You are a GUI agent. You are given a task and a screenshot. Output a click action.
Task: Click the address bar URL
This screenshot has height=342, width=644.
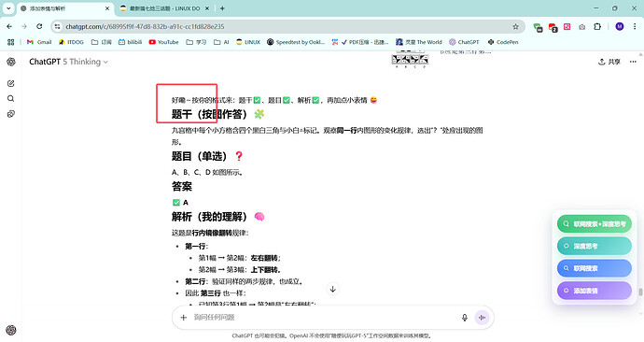[x=145, y=27]
